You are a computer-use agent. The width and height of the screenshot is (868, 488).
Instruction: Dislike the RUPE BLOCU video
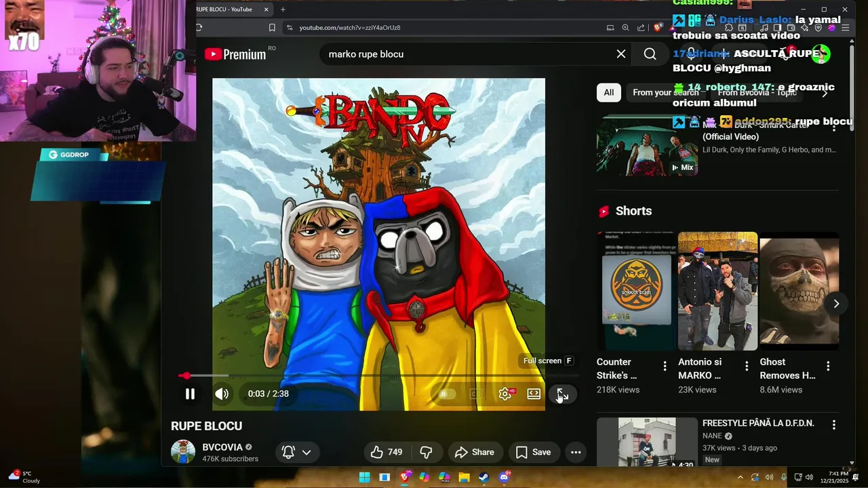click(426, 452)
